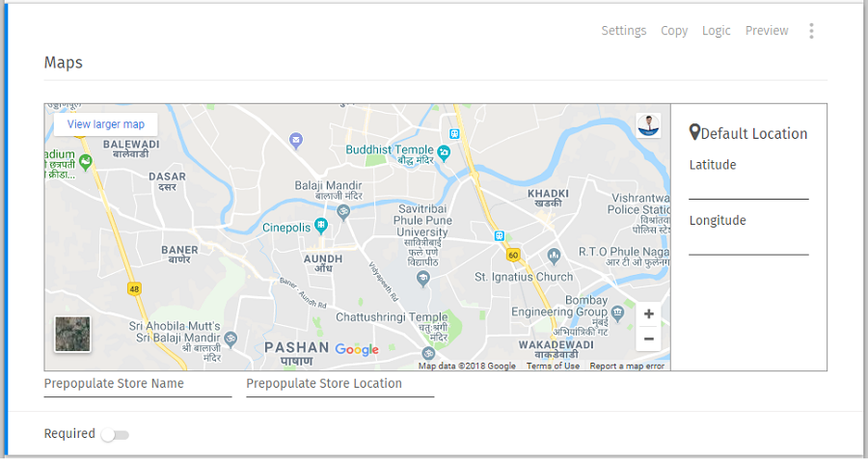This screenshot has width=868, height=462.
Task: Click the map zoom in plus button
Action: [x=648, y=314]
